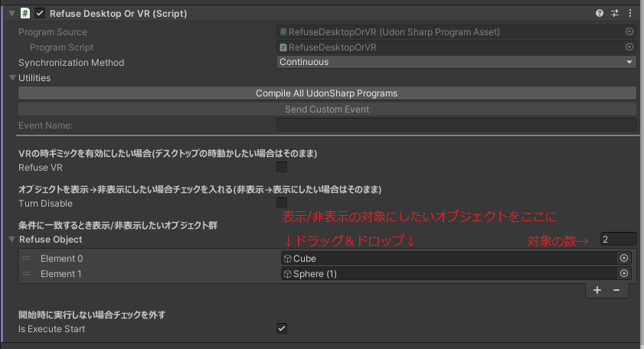
Task: Open object picker for Element 0 Cube
Action: coord(624,258)
